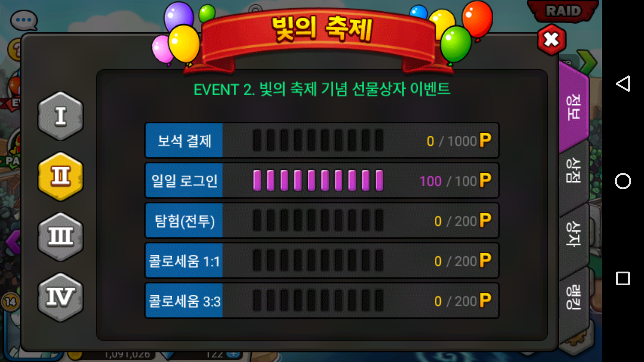This screenshot has width=644, height=362.
Task: Close the 빛의 축제 event popup
Action: pyautogui.click(x=551, y=39)
